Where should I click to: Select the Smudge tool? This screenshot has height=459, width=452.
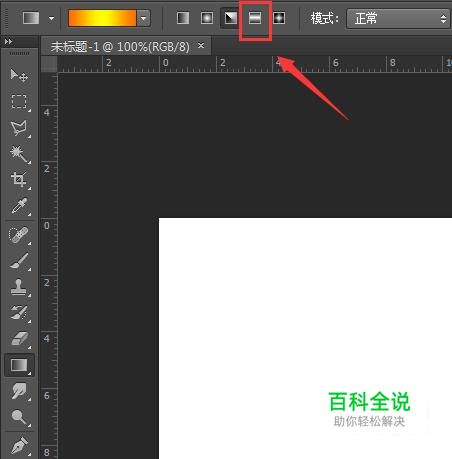tap(19, 391)
